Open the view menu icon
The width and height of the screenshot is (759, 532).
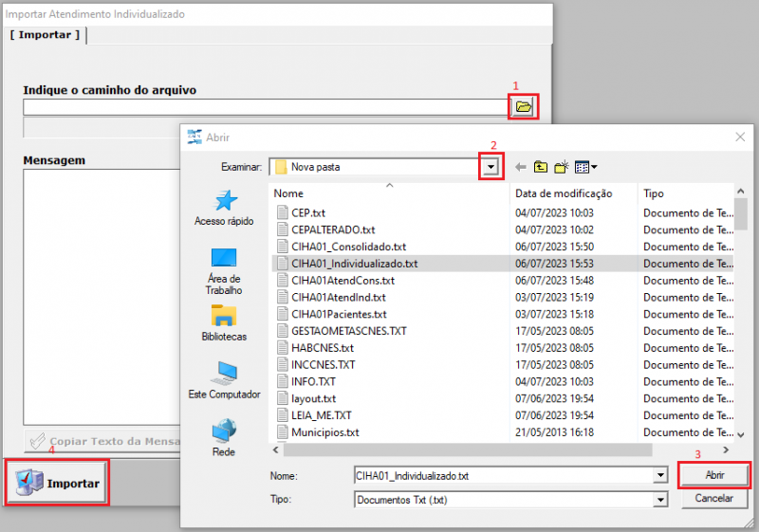[585, 167]
